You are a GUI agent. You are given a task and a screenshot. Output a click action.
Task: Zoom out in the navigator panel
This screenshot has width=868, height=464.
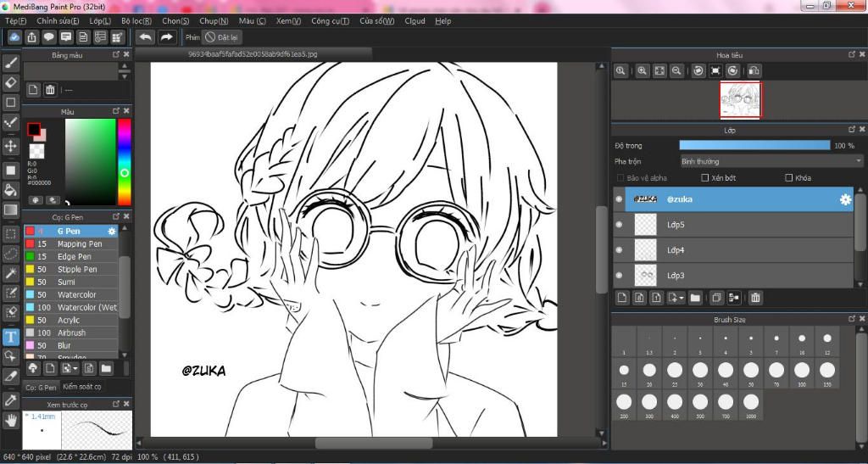[x=676, y=71]
